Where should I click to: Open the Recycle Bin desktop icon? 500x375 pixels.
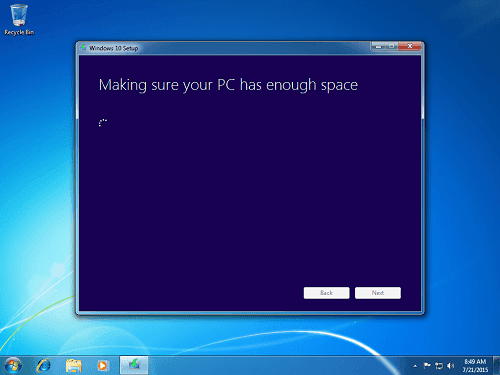[x=19, y=19]
